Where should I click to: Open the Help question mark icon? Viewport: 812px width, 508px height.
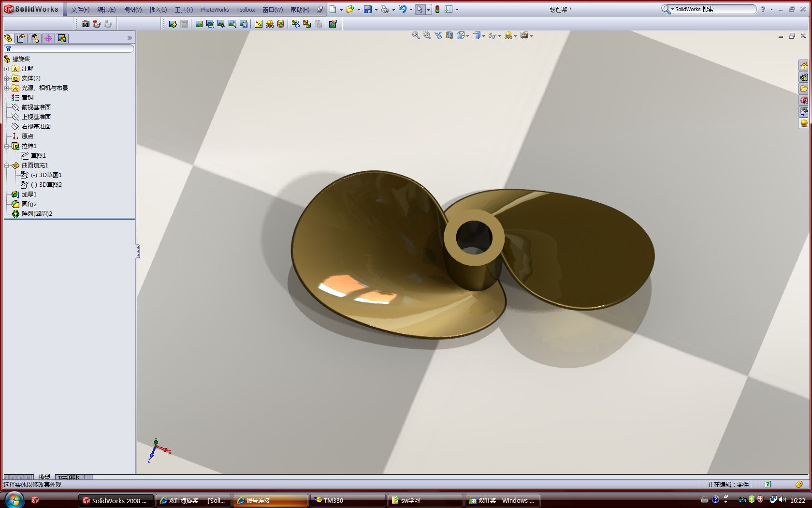763,9
